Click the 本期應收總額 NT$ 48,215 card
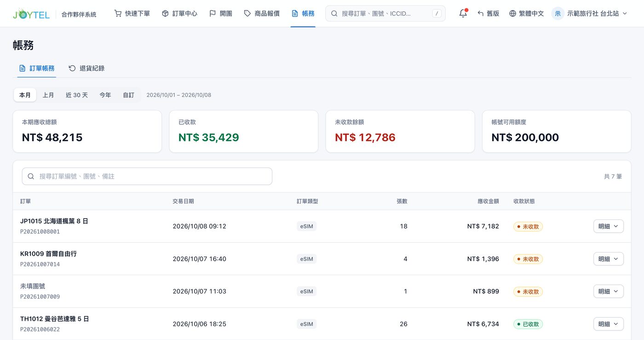This screenshot has width=644, height=340. (87, 132)
